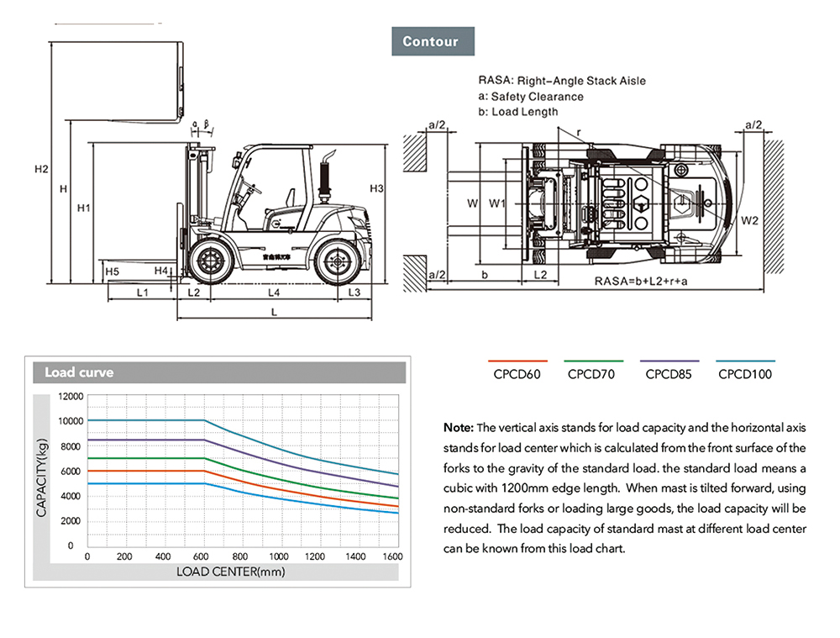The width and height of the screenshot is (840, 638).
Task: Click the blue CPCD100 legend line
Action: point(745,361)
